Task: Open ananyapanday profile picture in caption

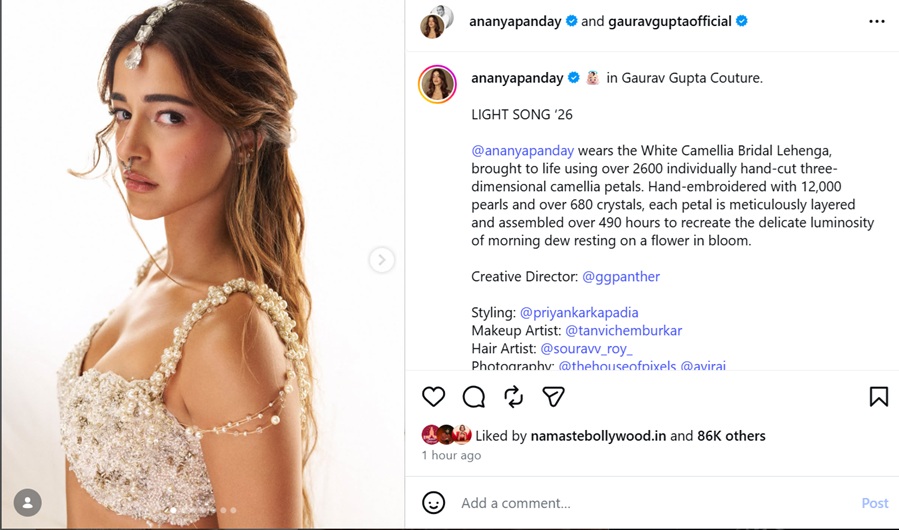Action: pos(437,84)
